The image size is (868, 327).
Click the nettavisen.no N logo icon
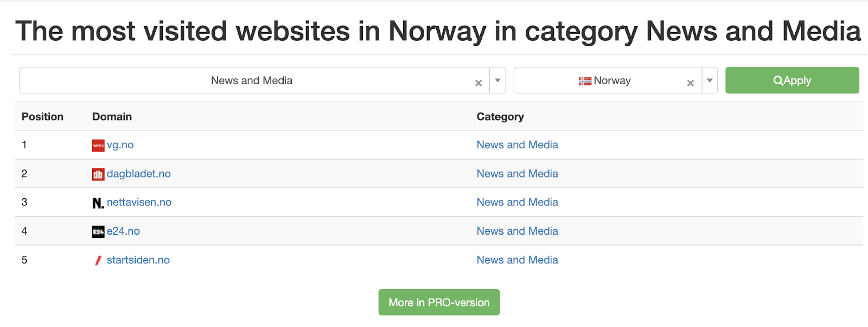pyautogui.click(x=98, y=203)
